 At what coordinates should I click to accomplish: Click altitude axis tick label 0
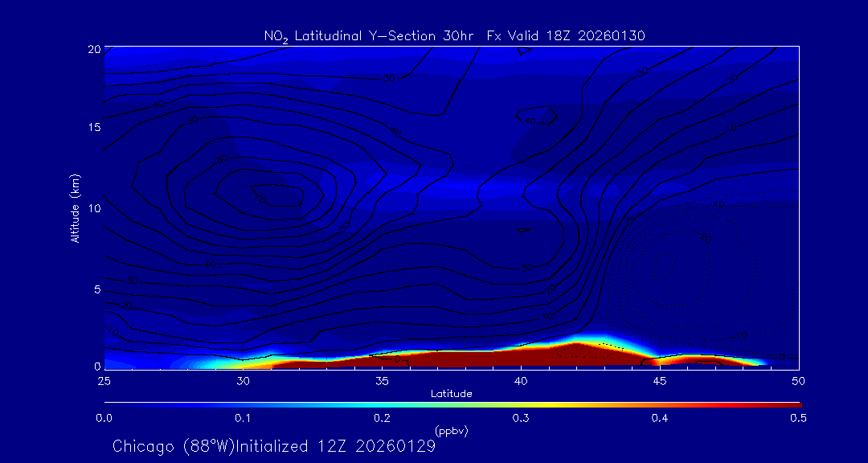point(97,366)
